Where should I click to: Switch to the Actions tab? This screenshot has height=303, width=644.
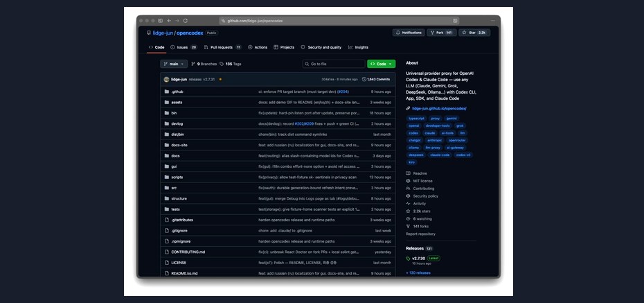[x=258, y=47]
